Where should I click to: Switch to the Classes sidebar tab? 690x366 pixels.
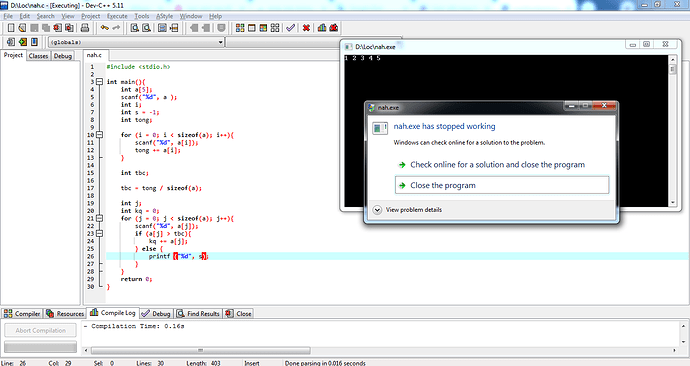tap(38, 56)
